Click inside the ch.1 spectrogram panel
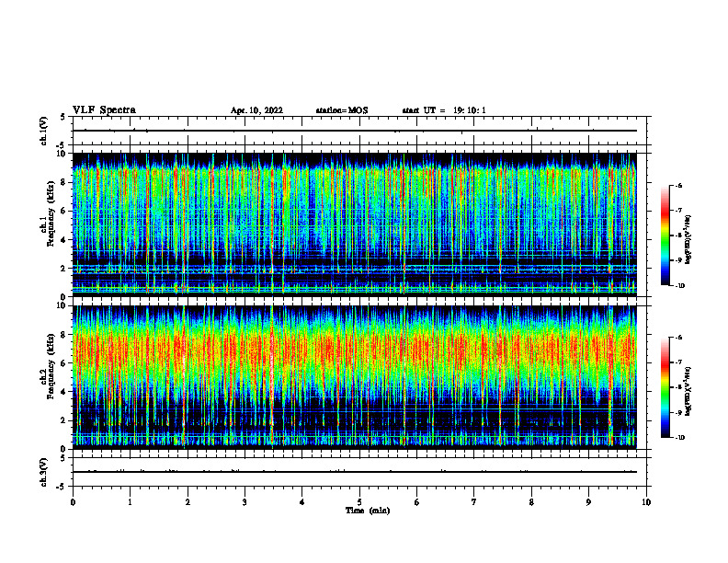 [355, 224]
